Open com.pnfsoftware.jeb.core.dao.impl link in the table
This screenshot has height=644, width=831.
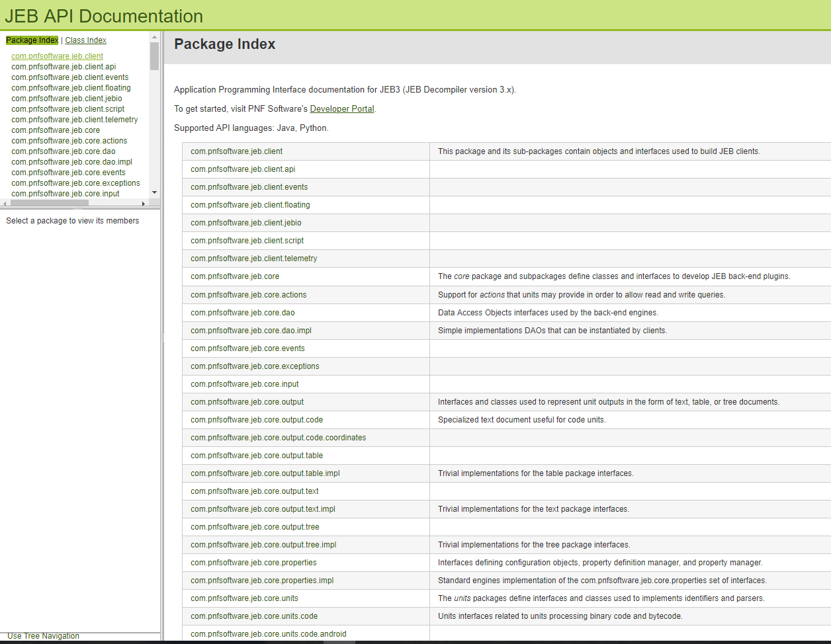(x=251, y=331)
